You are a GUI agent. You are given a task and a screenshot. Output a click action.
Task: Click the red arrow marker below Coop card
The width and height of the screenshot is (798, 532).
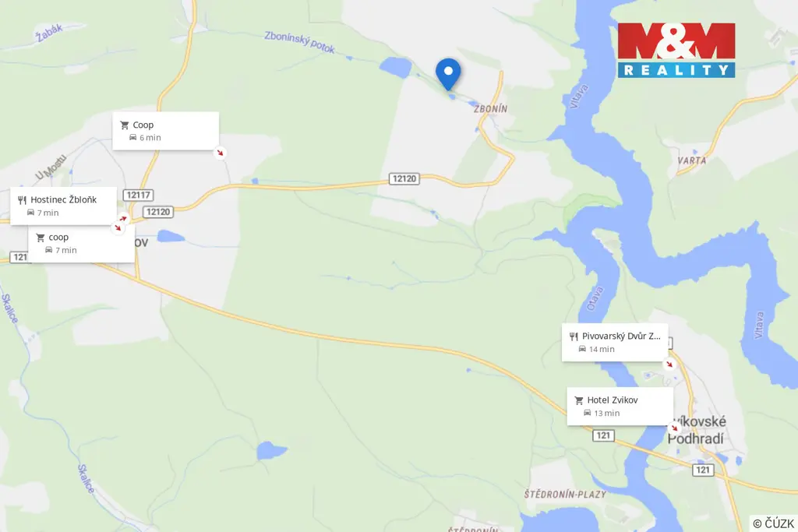click(221, 153)
